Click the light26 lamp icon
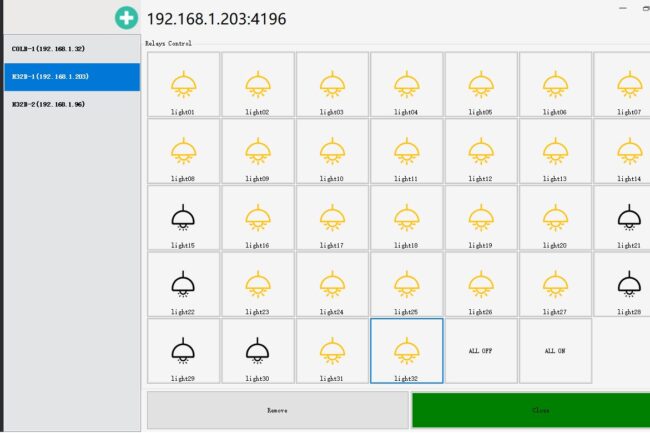Image resolution: width=650 pixels, height=433 pixels. coord(480,283)
